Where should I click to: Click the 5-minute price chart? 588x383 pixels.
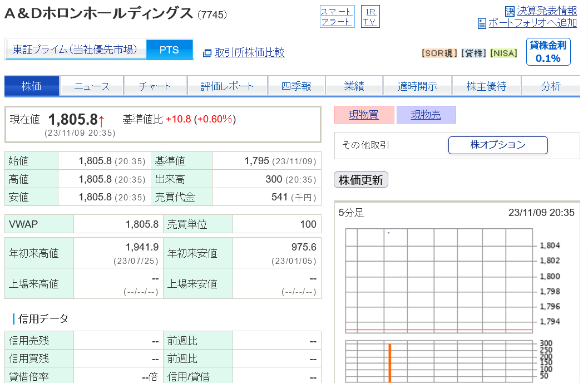coord(439,281)
